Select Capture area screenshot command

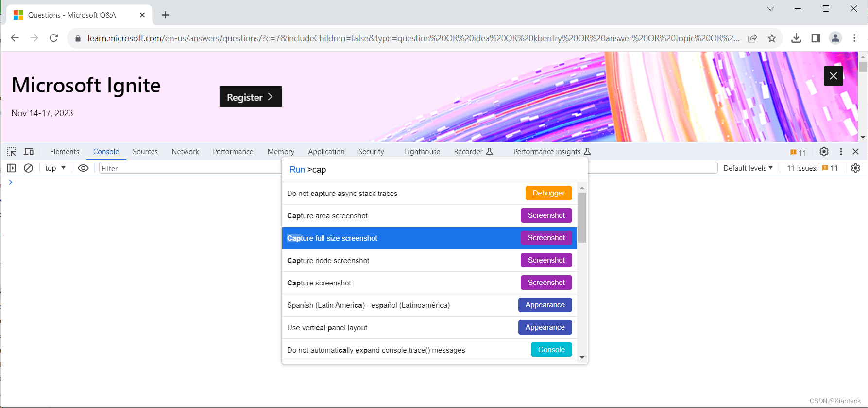(x=429, y=216)
